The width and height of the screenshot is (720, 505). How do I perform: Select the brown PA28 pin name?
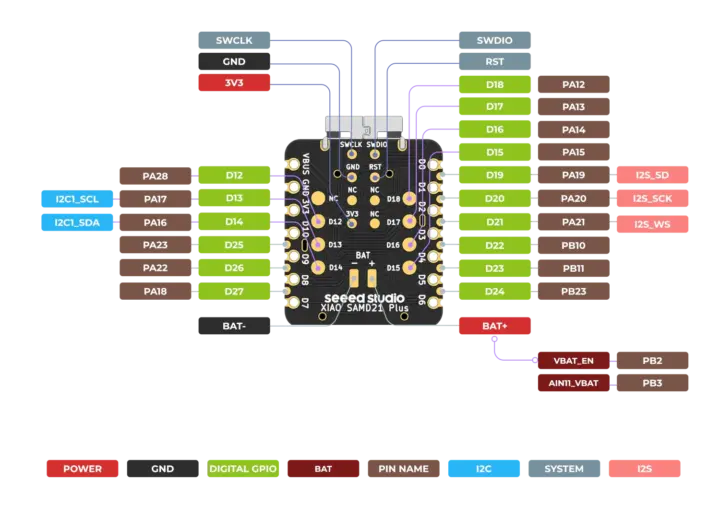(155, 176)
